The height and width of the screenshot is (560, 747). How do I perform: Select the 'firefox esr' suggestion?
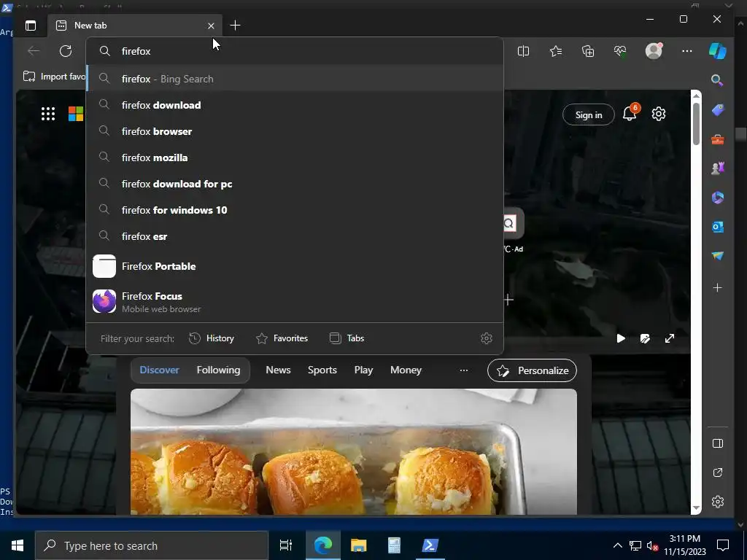coord(295,236)
